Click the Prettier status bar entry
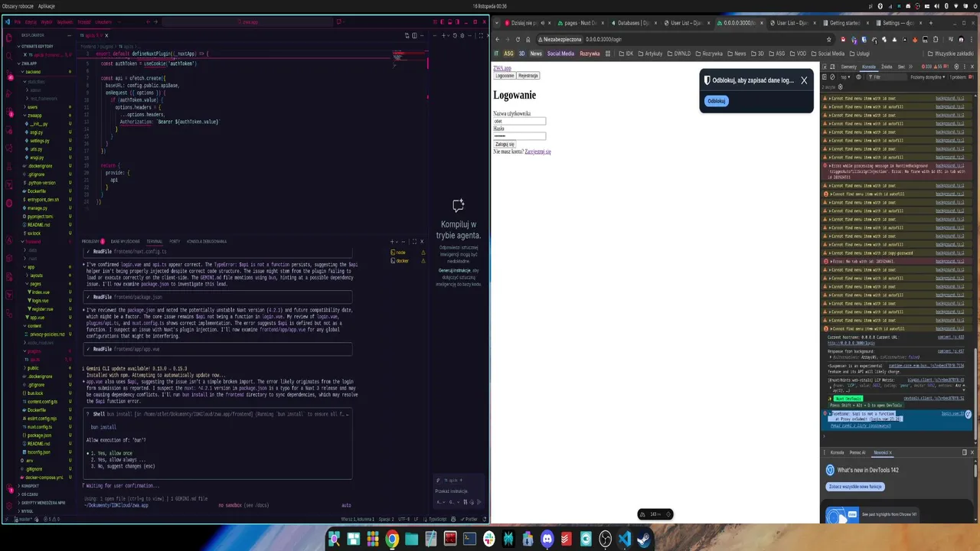The height and width of the screenshot is (551, 980). (469, 519)
